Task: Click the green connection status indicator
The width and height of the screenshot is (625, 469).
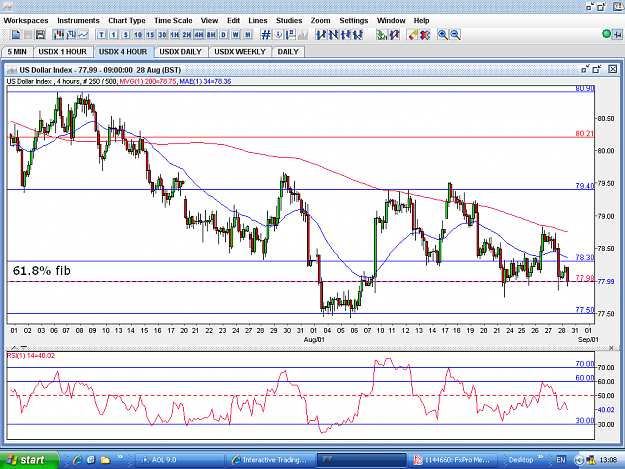Action: click(x=606, y=35)
